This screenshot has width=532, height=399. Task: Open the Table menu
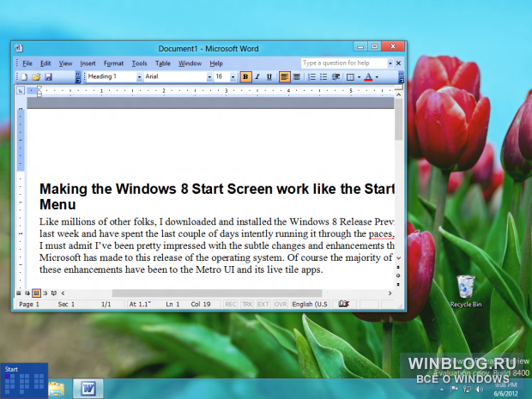click(x=163, y=63)
